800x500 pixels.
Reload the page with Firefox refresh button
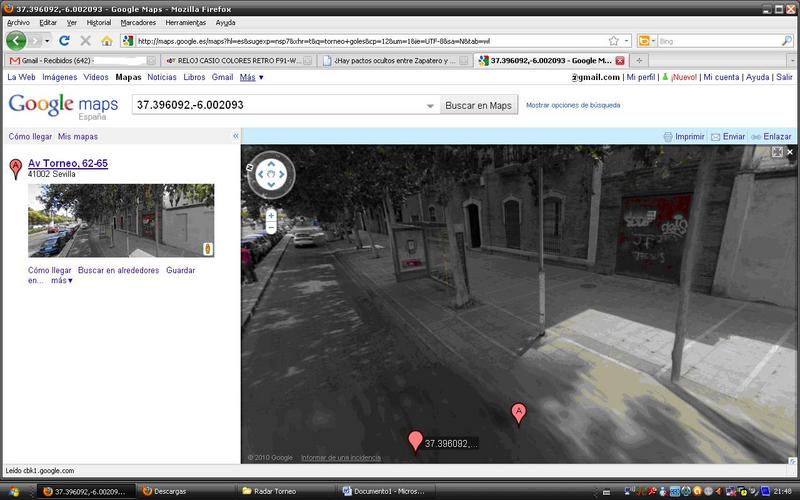(x=64, y=41)
